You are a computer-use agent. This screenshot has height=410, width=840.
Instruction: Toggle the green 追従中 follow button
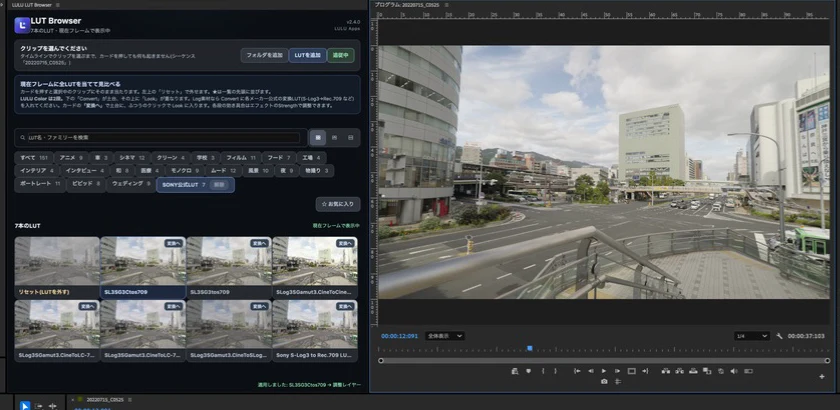341,55
